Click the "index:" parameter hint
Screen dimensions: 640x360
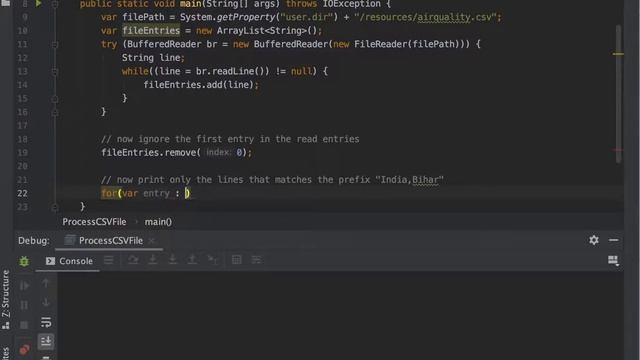coord(218,152)
